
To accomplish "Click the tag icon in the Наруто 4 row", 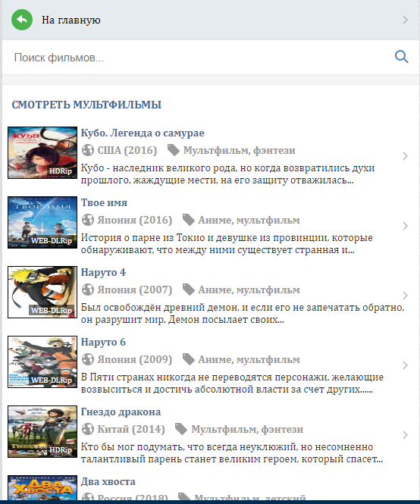I will pyautogui.click(x=189, y=290).
